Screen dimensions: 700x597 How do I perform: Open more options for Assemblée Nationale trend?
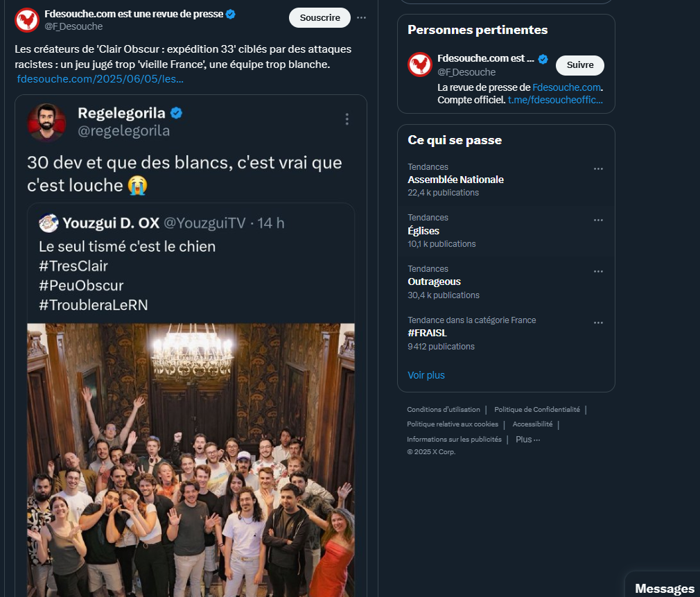[x=598, y=168]
